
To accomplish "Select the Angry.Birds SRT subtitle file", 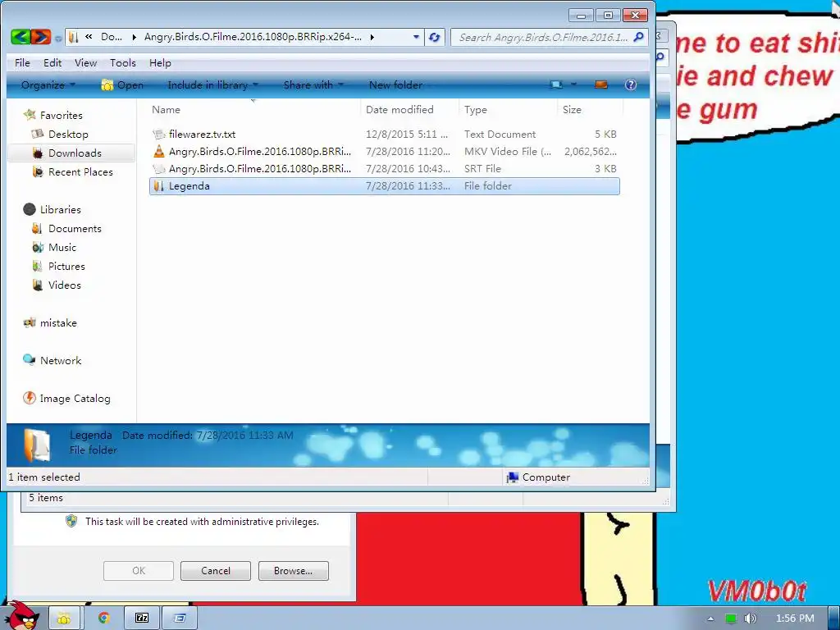I will click(384, 169).
